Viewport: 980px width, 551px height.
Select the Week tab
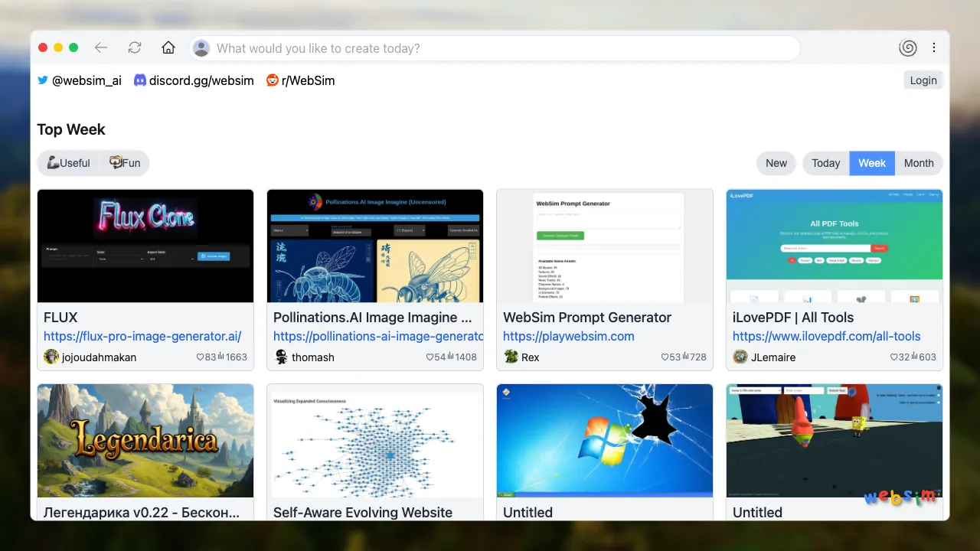click(872, 163)
